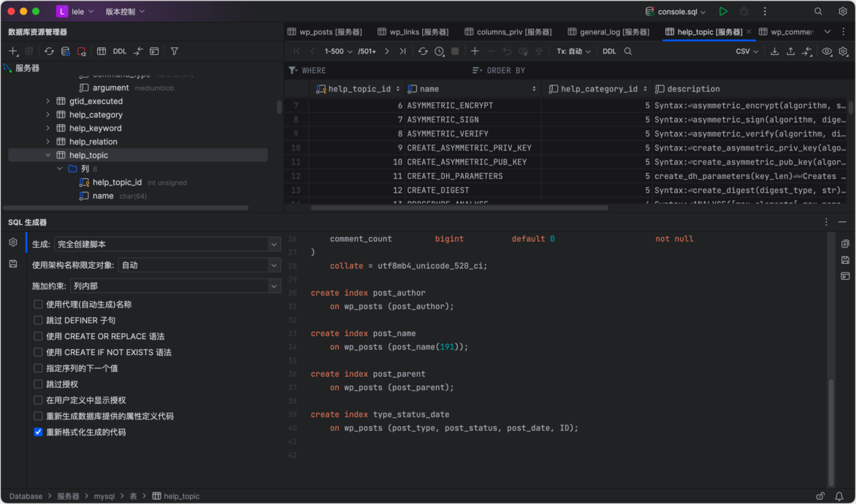This screenshot has height=504, width=856.
Task: Copy generated SQL to clipboard icon
Action: (845, 244)
